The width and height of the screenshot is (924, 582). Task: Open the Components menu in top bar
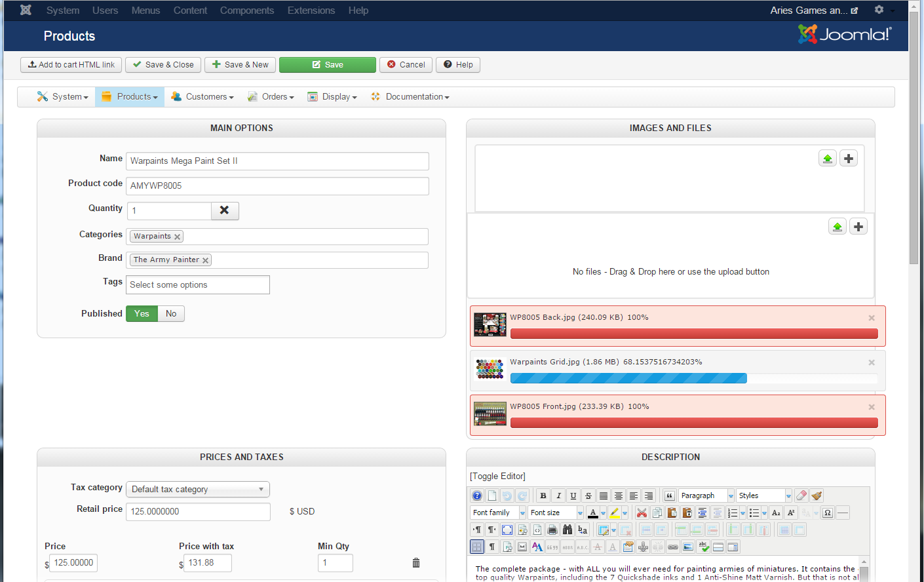247,10
